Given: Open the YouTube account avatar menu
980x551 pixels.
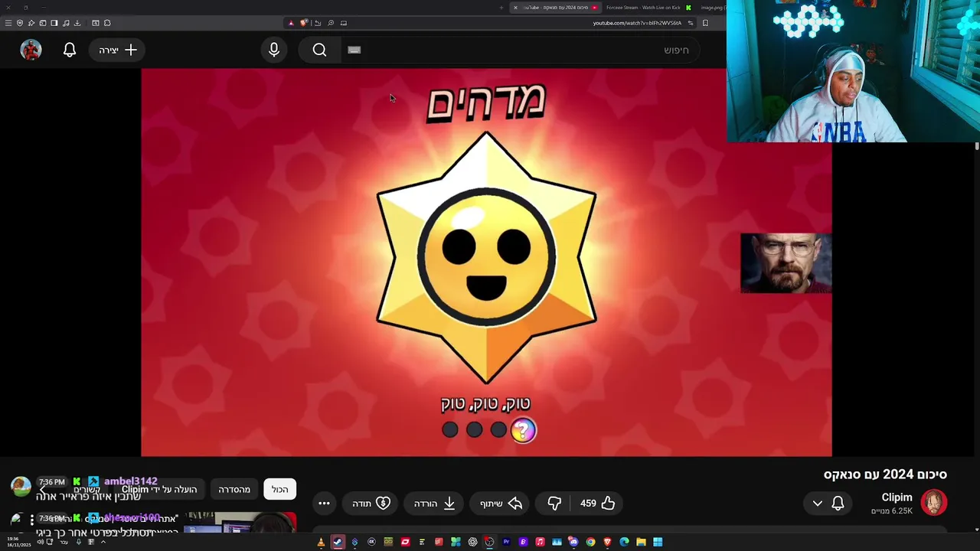Looking at the screenshot, I should click(31, 50).
